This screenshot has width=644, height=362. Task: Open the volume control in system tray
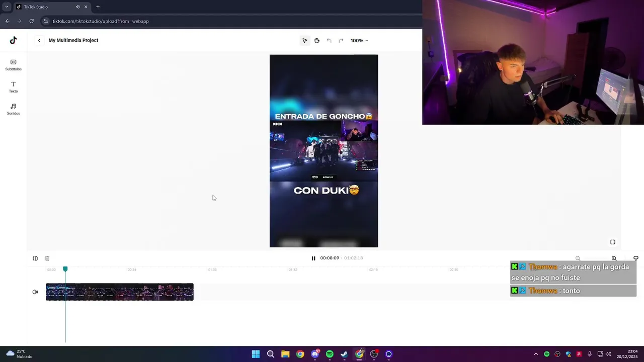609,354
